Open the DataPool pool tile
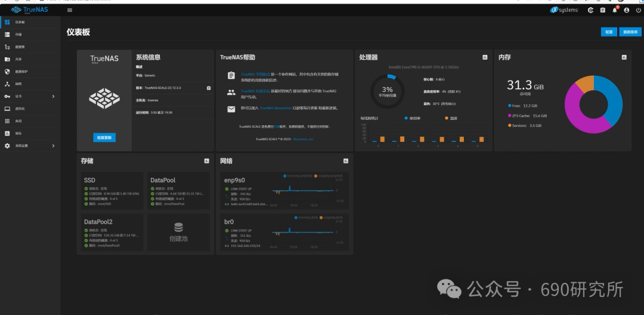The width and height of the screenshot is (644, 315). coord(178,190)
